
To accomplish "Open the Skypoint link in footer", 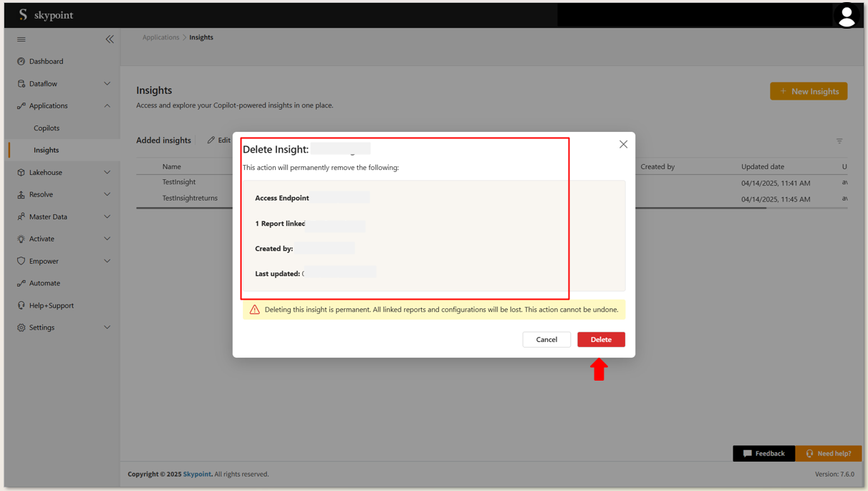I will pos(197,475).
